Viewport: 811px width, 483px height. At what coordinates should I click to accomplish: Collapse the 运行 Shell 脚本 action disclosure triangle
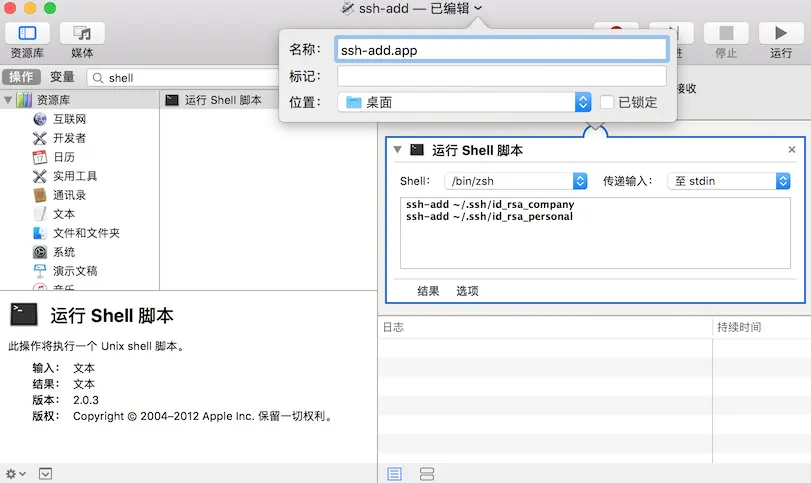tap(397, 150)
